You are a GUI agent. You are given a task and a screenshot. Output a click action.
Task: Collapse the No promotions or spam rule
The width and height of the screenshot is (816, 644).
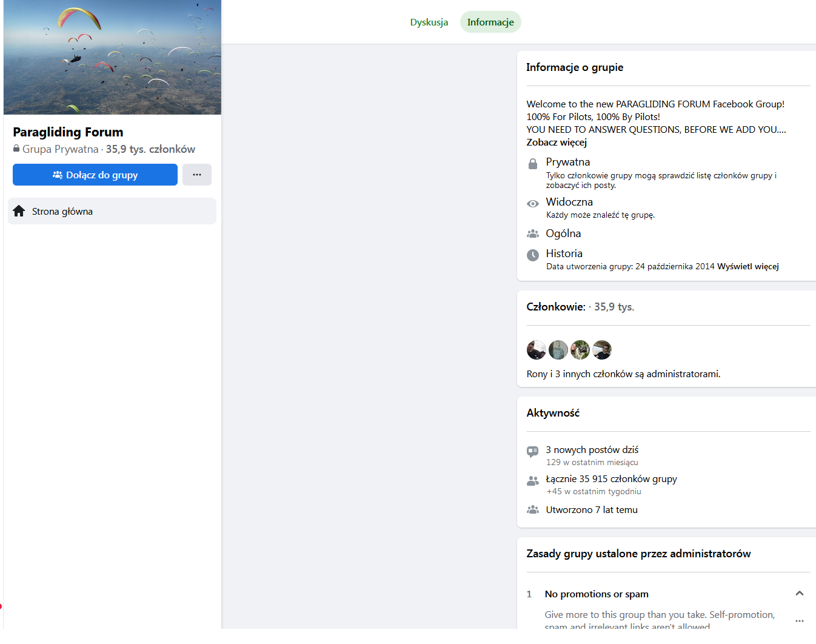point(800,594)
